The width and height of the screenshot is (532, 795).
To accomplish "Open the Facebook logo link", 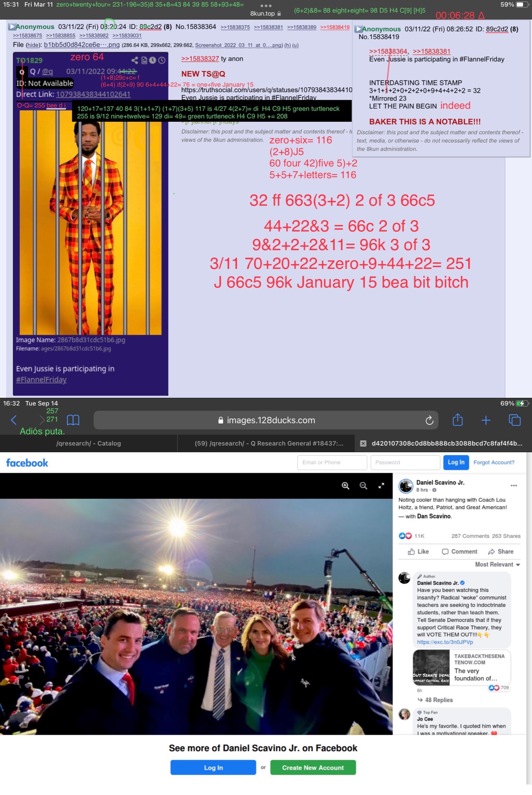I will (27, 463).
